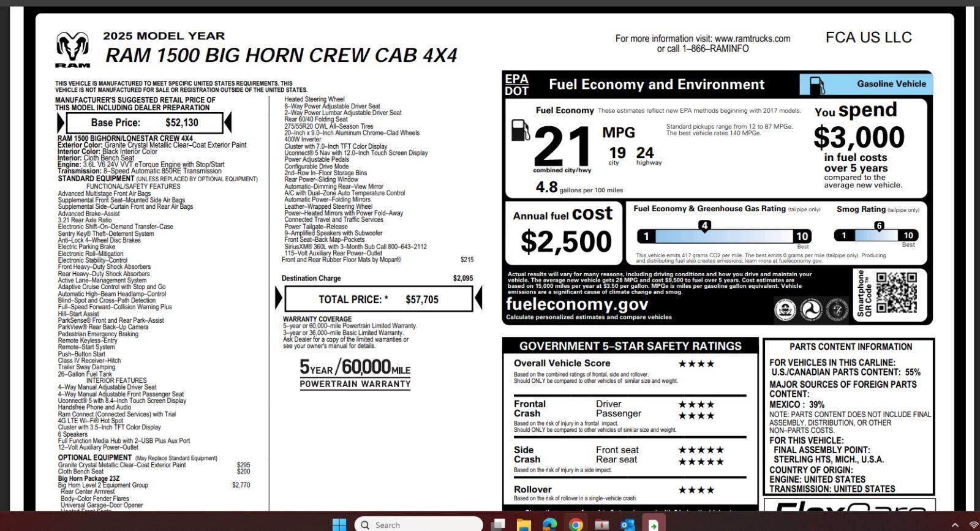The image size is (980, 531).
Task: Click the 'OPTIONAL EQUIPMENT' heading
Action: (x=95, y=458)
